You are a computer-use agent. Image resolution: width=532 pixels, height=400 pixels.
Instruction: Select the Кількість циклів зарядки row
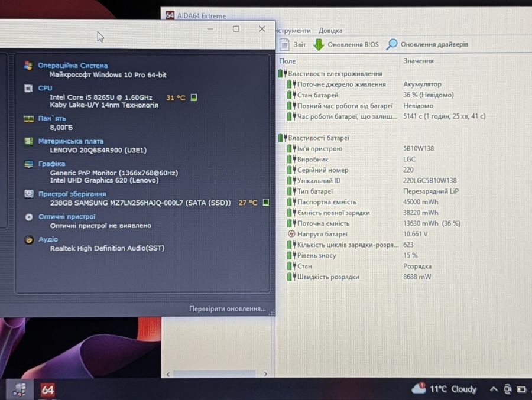(x=404, y=245)
